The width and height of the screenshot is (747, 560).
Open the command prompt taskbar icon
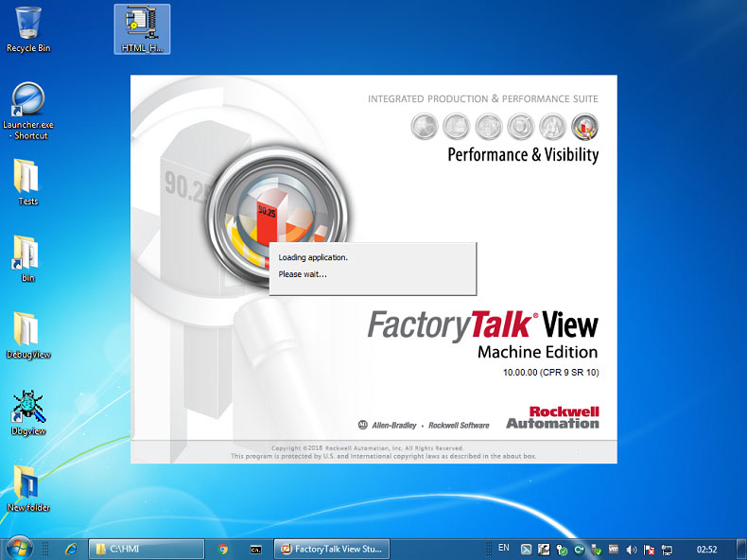click(256, 549)
